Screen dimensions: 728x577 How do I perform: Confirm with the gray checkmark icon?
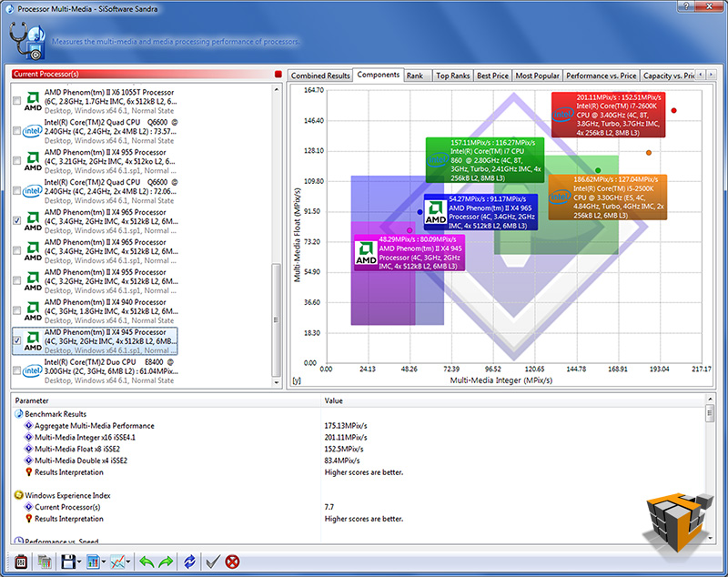[x=213, y=562]
